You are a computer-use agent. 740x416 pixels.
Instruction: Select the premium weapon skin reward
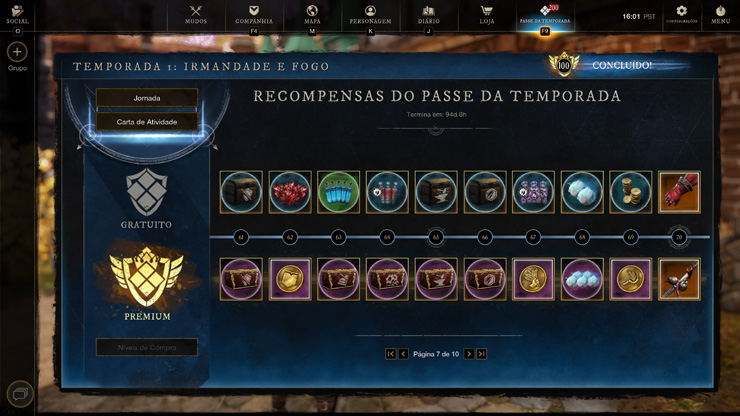pos(679,279)
